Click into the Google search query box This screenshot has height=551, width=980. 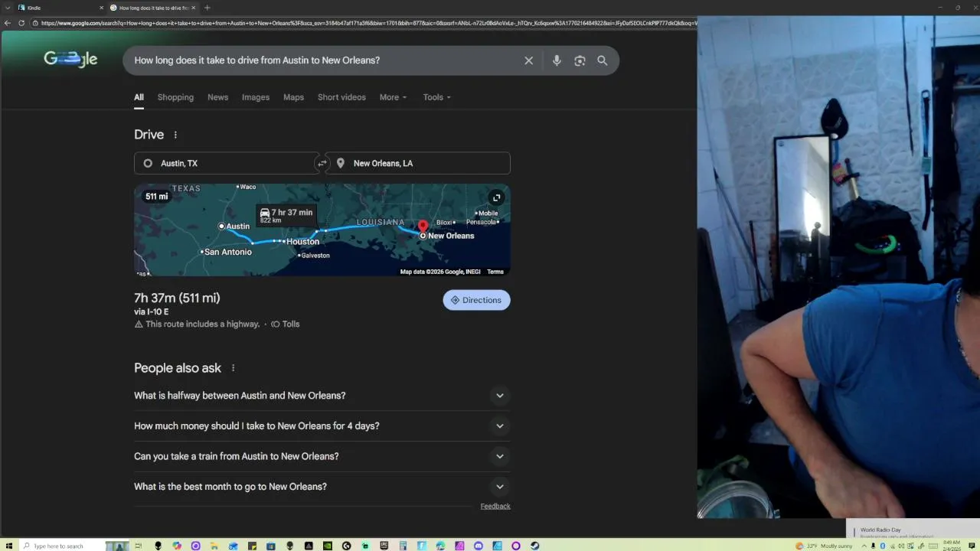322,60
